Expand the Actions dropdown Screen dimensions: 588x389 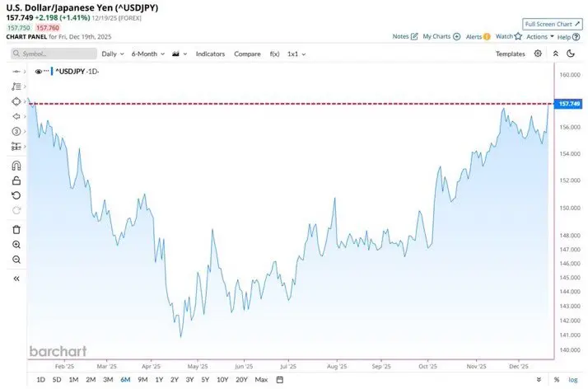point(540,36)
